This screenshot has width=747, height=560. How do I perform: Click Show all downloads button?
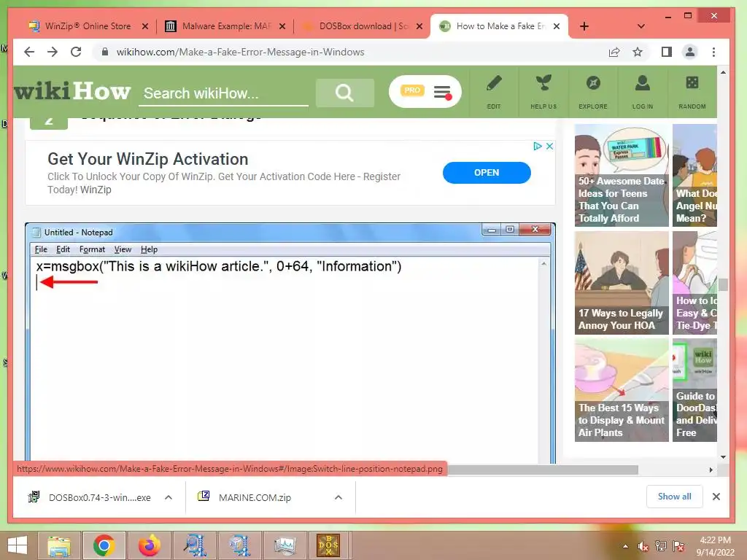point(674,496)
